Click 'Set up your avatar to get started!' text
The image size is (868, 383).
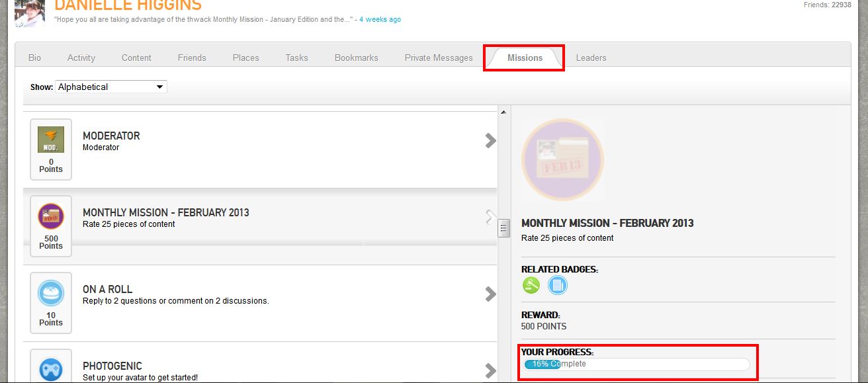[140, 378]
